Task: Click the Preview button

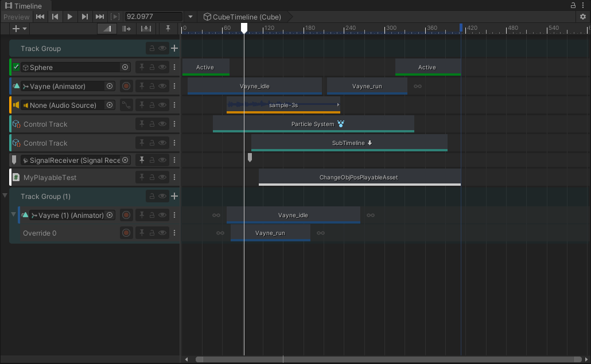Action: point(16,17)
